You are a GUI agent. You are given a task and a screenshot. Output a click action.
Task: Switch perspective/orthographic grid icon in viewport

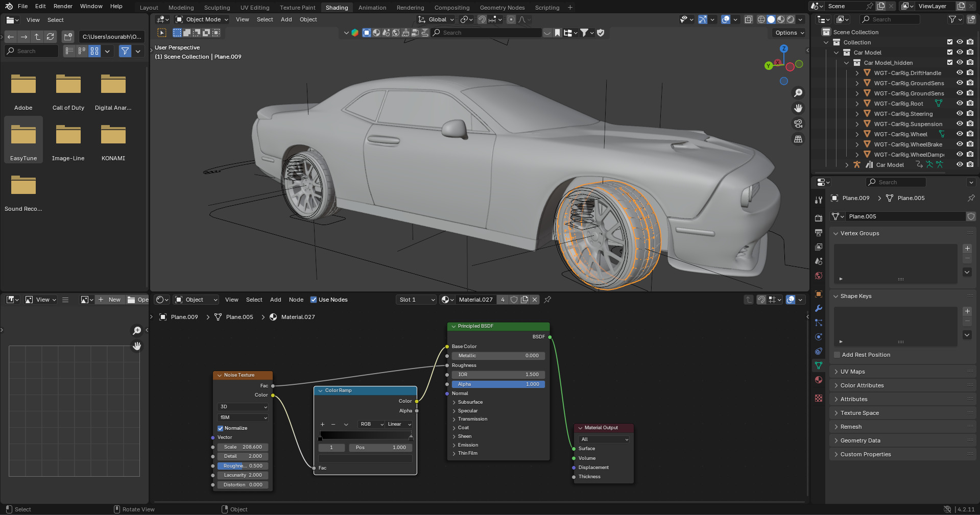[x=798, y=139]
